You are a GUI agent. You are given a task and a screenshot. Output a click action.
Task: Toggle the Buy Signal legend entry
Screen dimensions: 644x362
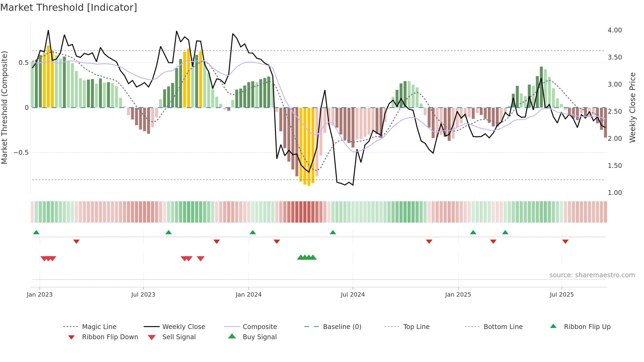[x=252, y=337]
